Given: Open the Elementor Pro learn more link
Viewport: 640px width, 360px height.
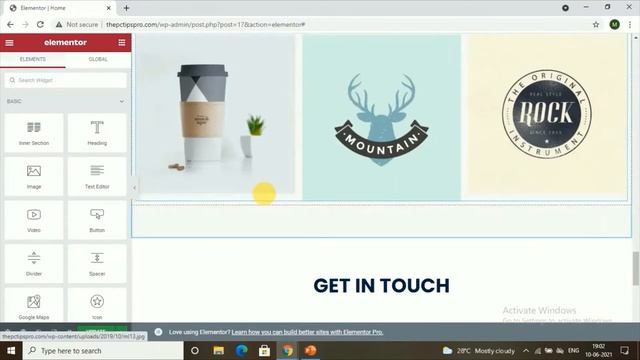Looking at the screenshot, I should tap(307, 332).
